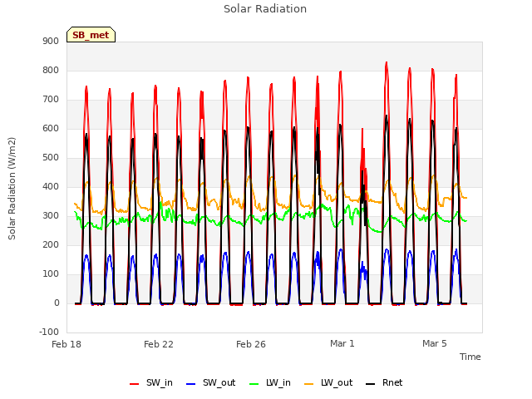Click the blue SW_out legend color marker
This screenshot has width=532, height=399.
click(x=191, y=384)
